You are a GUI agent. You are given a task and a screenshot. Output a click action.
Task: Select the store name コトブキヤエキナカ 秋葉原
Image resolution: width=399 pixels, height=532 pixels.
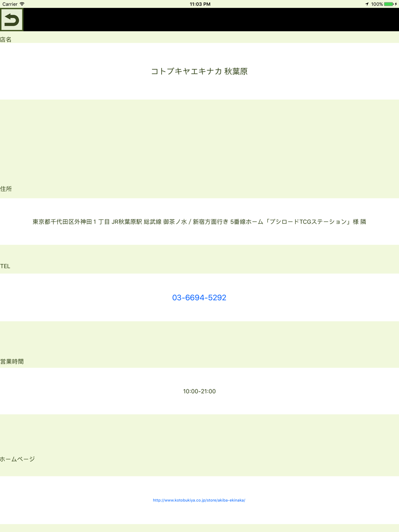199,71
